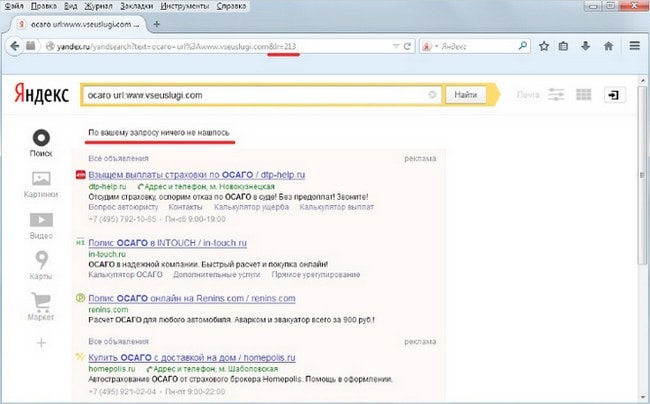Screen dimensions: 650x404
Task: Click the site identity icon in the address bar
Action: (50, 46)
